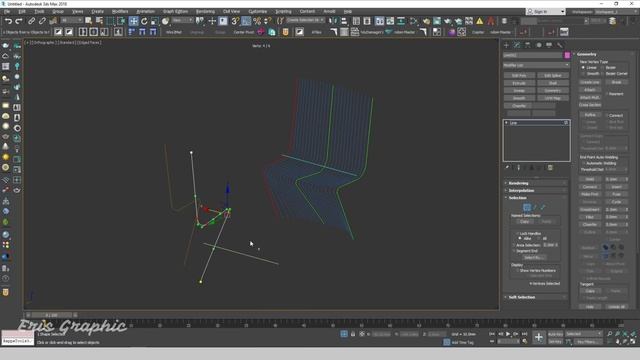Select Linear vertex type radio
Image resolution: width=640 pixels, height=360 pixels.
coord(583,67)
